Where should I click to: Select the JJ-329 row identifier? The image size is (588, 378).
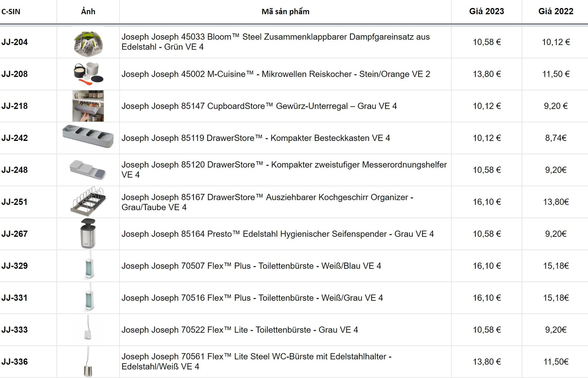point(14,266)
